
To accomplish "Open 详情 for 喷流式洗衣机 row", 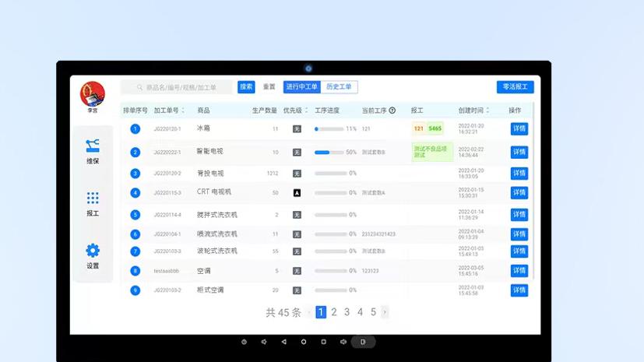I will coord(519,234).
